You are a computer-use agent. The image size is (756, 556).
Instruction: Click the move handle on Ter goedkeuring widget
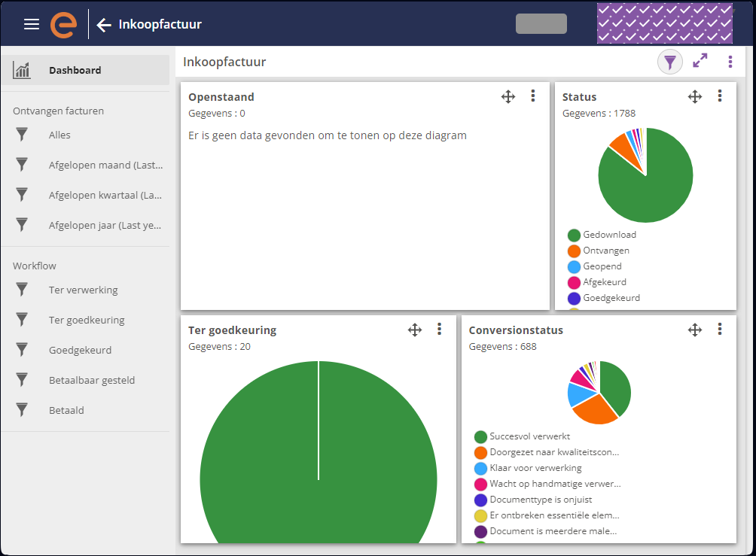click(415, 330)
